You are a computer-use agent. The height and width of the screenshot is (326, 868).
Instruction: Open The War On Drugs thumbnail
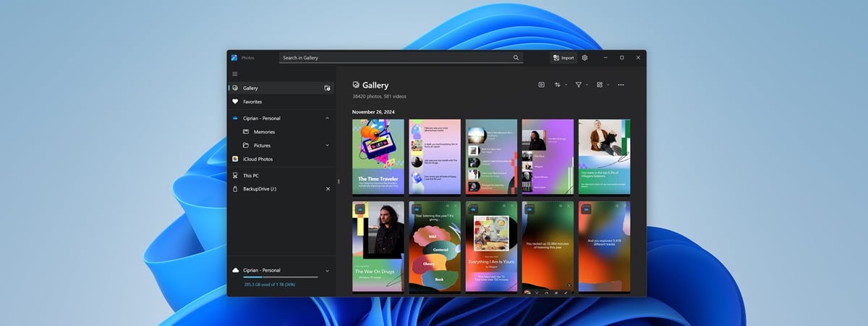378,247
